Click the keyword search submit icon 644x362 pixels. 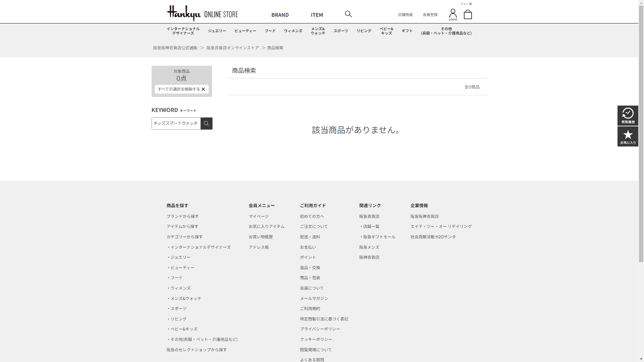coord(206,123)
